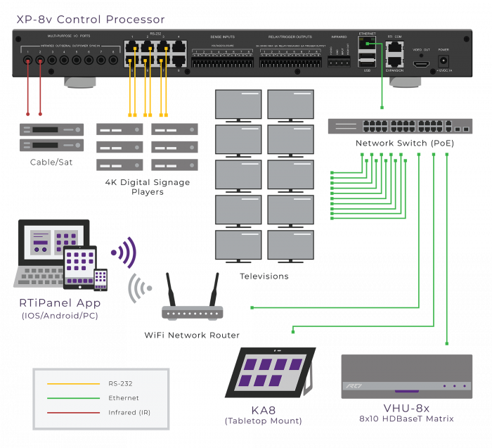Click the gray WiFi signal waves
Viewport: 492px width, 448px height.
(x=140, y=287)
